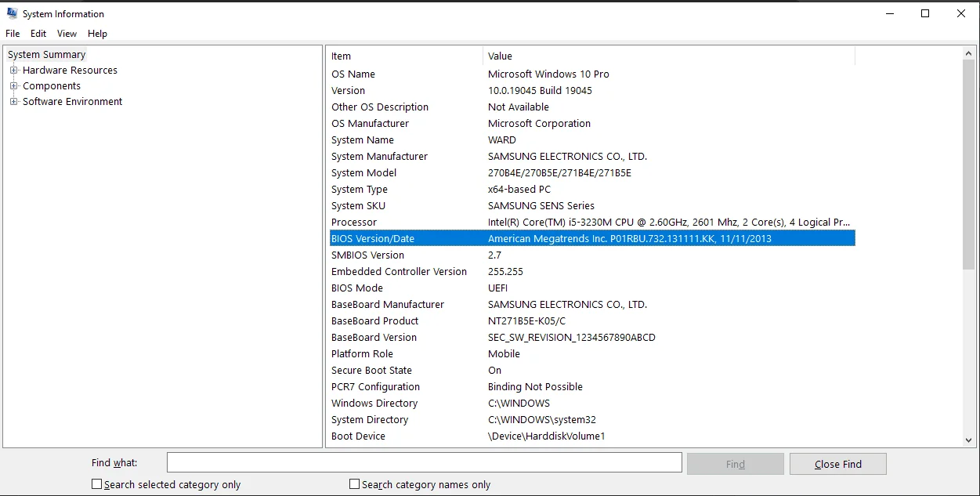980x496 pixels.
Task: Expand the Software Environment node
Action: [13, 102]
